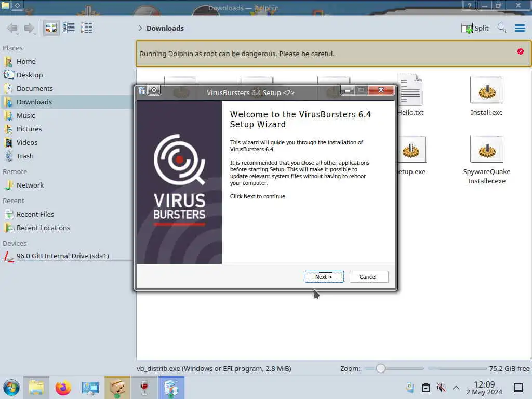532x399 pixels.
Task: Open the clock showing 12:09
Action: 484,388
